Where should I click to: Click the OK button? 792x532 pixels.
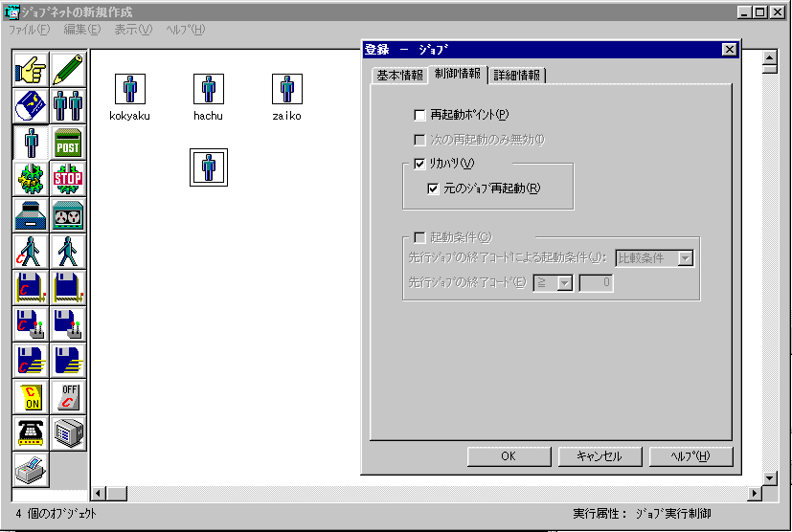[x=509, y=456]
